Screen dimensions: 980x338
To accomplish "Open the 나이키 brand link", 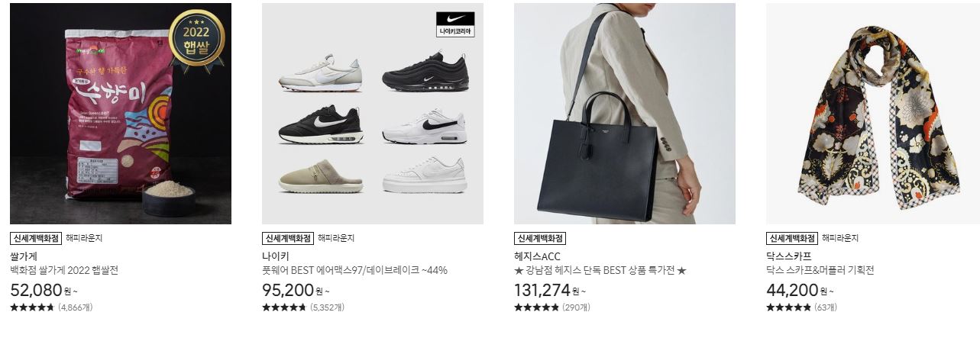I will coord(276,256).
